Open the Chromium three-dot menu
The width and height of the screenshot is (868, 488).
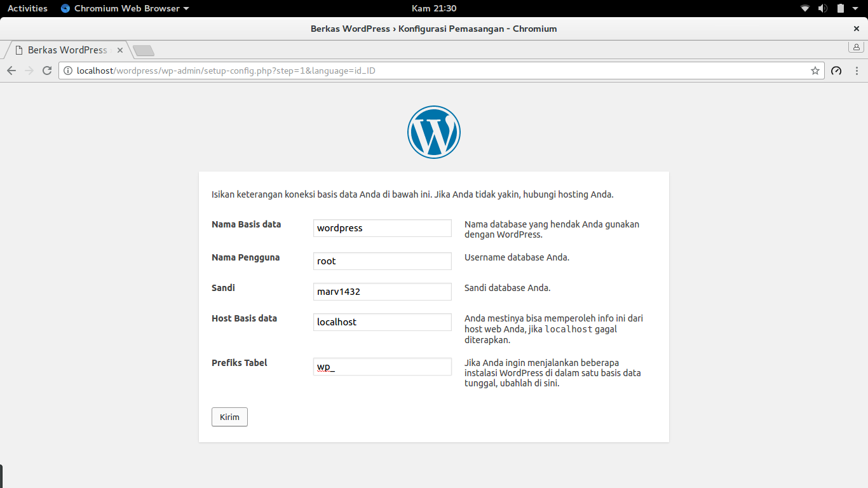point(857,71)
